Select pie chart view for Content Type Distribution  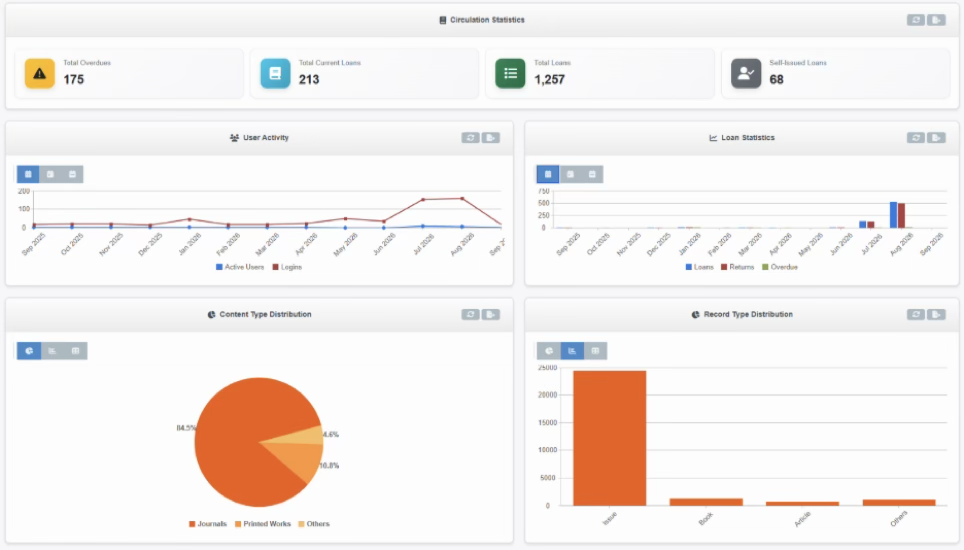29,351
